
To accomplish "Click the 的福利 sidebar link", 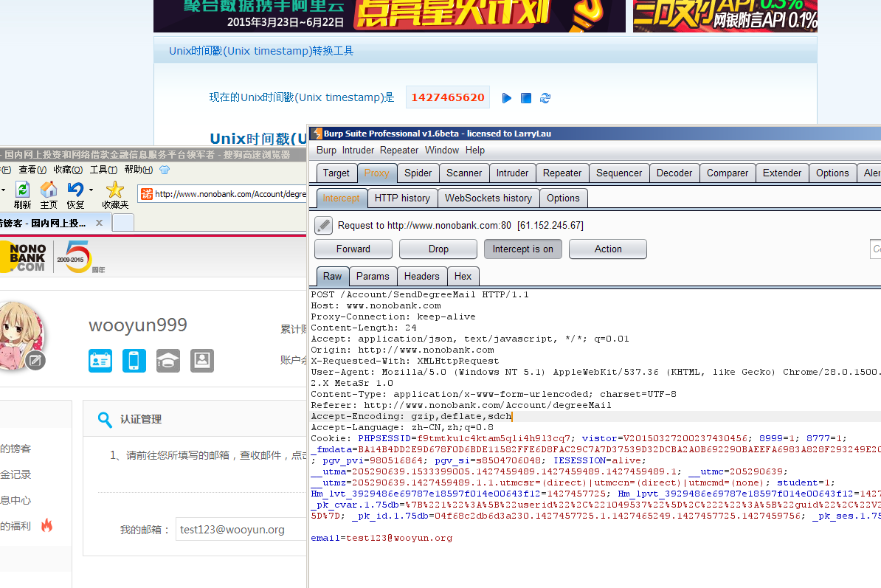I will (x=15, y=526).
